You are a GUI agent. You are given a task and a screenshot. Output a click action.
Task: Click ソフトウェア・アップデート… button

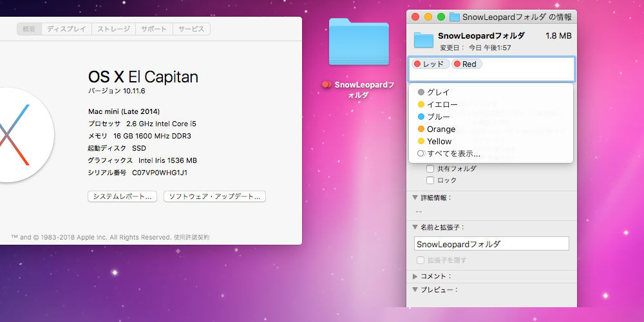click(215, 196)
